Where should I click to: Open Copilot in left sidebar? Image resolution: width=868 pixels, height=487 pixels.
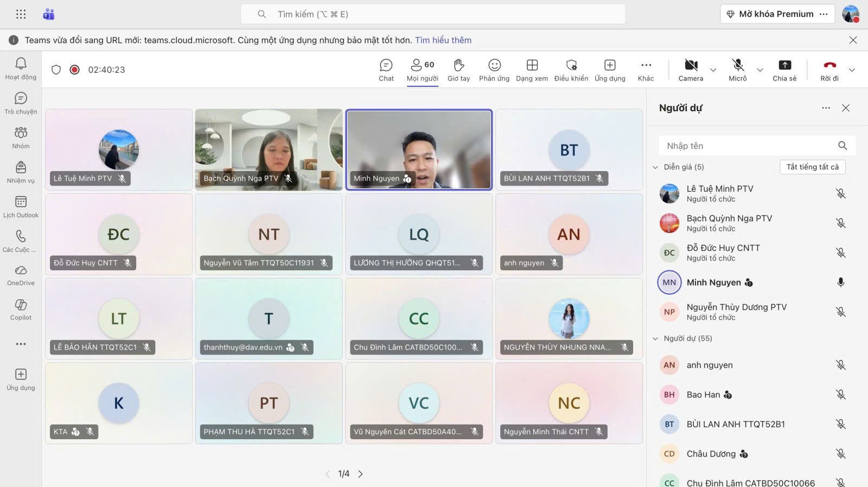point(21,309)
